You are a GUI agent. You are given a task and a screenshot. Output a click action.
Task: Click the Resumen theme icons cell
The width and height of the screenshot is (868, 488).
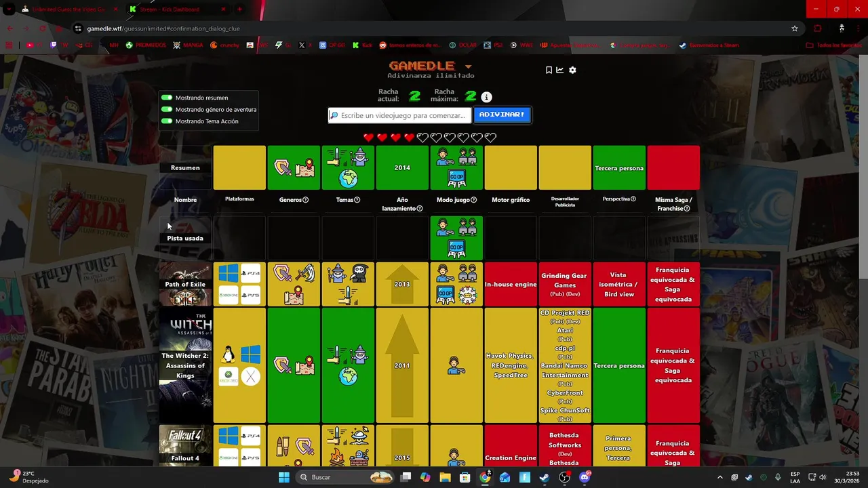click(348, 167)
